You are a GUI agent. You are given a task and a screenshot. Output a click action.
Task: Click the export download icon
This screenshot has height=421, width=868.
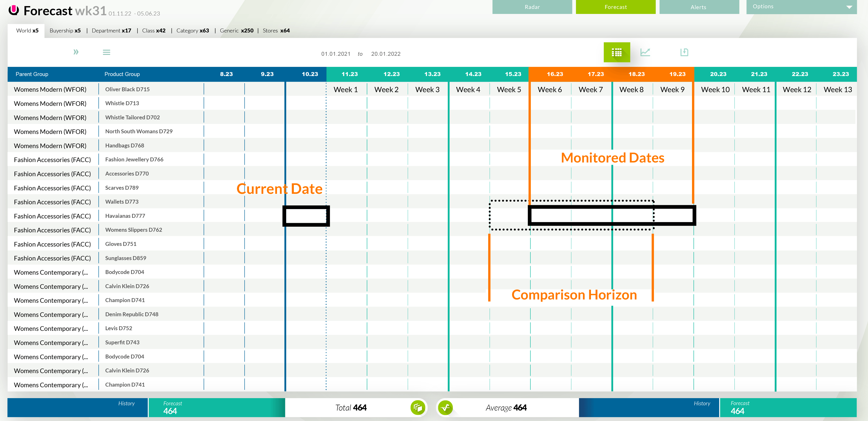pyautogui.click(x=684, y=52)
